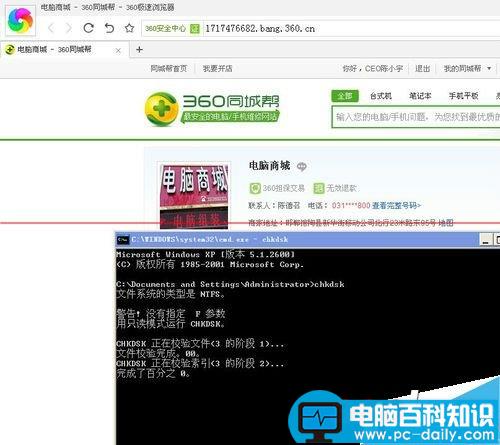Open the 同城帮首页 link
The image size is (500, 445).
168,69
